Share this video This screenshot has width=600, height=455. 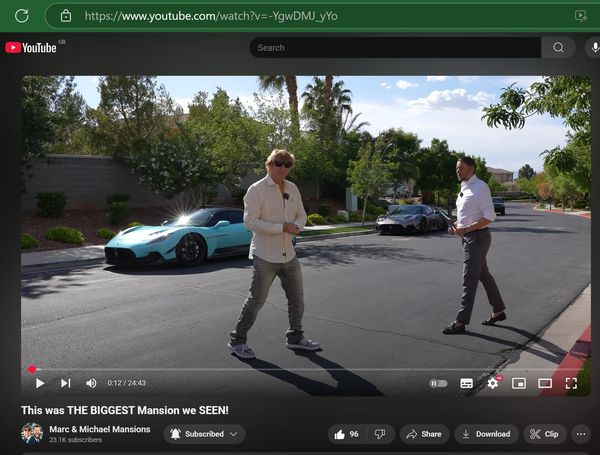click(424, 434)
